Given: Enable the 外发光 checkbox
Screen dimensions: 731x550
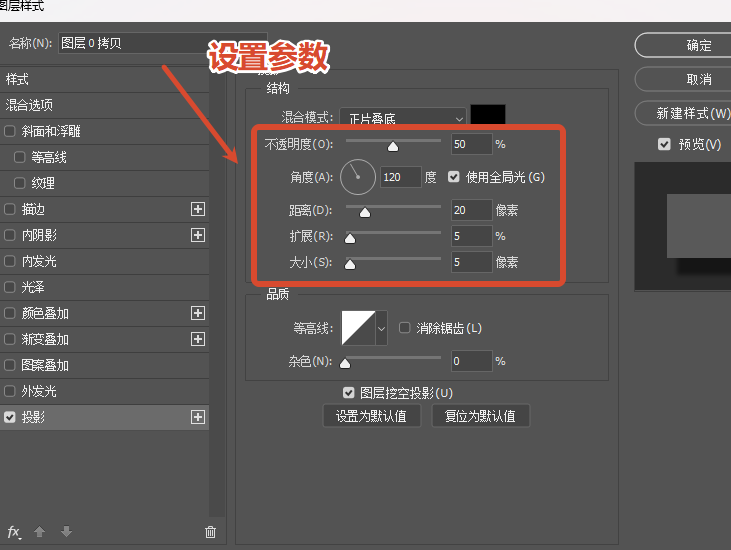Looking at the screenshot, I should tap(9, 391).
